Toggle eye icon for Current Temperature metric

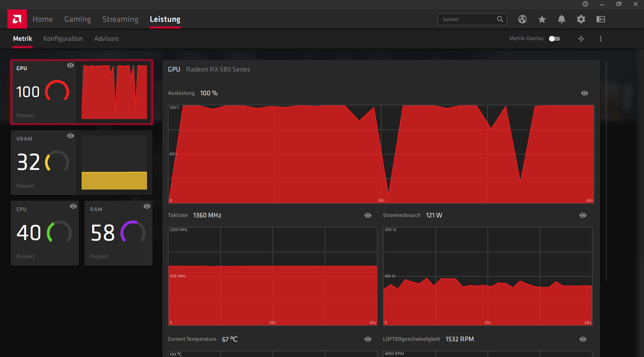(368, 339)
